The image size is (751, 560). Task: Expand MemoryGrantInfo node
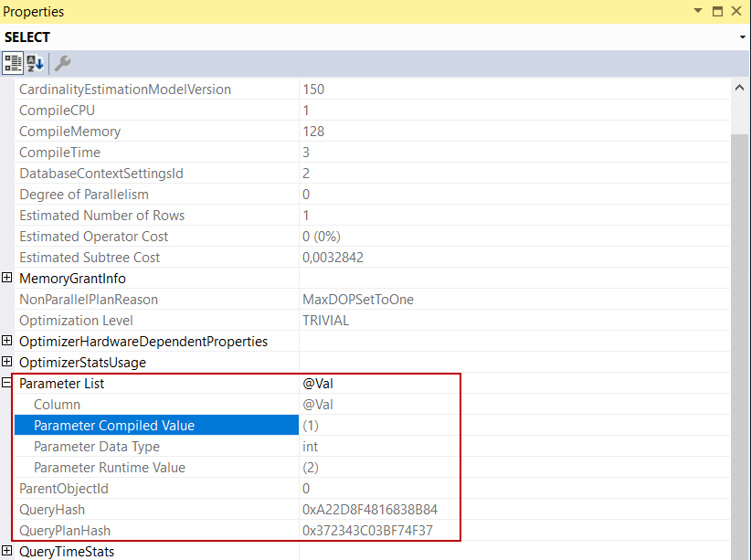coord(6,278)
